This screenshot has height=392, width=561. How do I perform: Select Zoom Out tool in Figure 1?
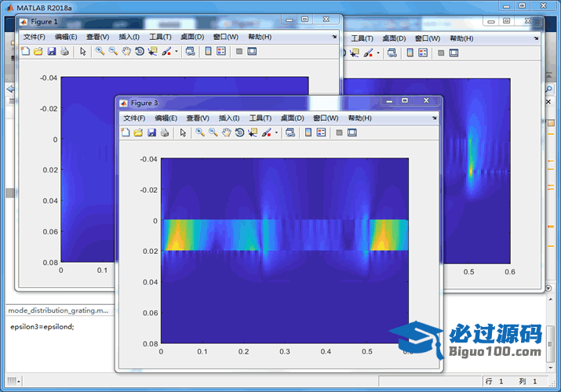113,52
